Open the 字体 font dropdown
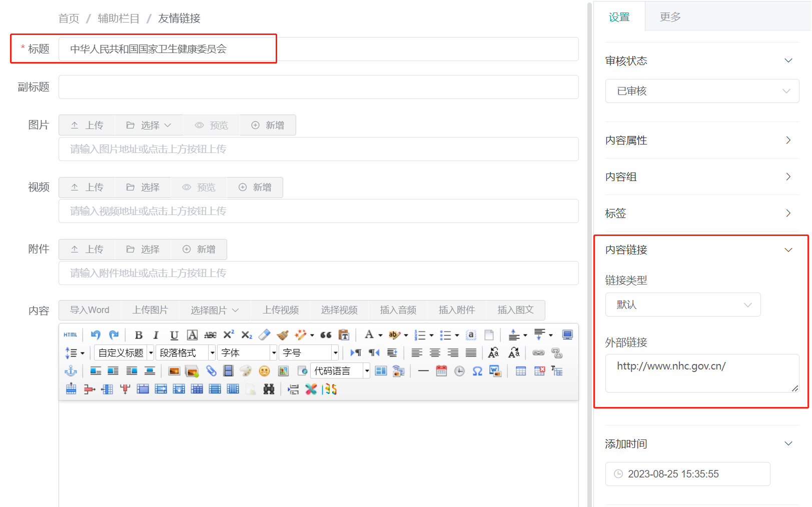812x507 pixels. (x=247, y=352)
